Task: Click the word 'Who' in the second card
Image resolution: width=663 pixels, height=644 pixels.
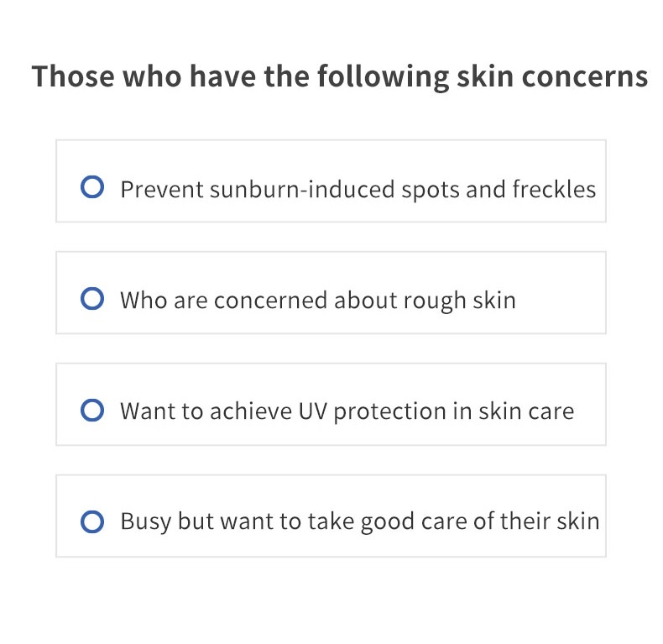Action: tap(144, 301)
